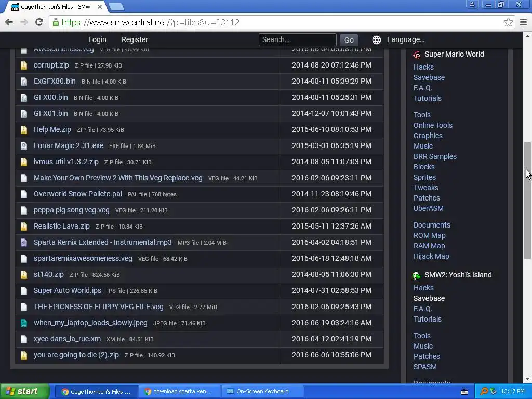Image resolution: width=532 pixels, height=399 pixels.
Task: Open the Graphics section link
Action: [428, 136]
